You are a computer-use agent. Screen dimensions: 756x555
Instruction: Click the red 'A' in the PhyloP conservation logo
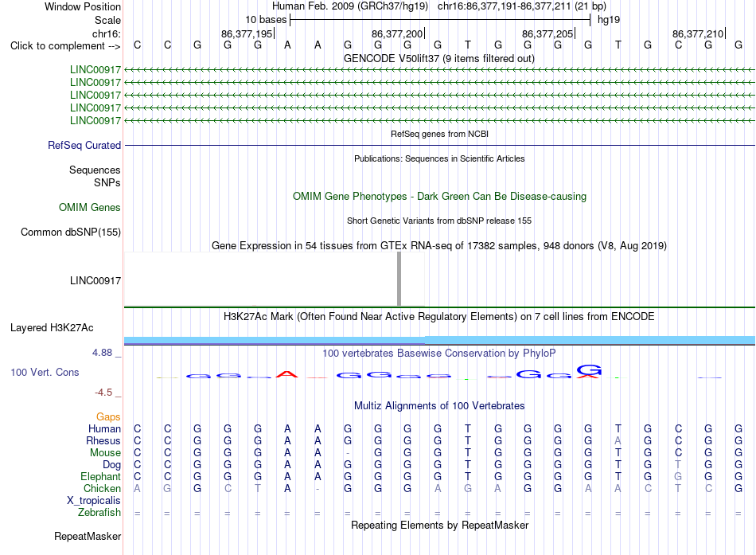point(286,374)
